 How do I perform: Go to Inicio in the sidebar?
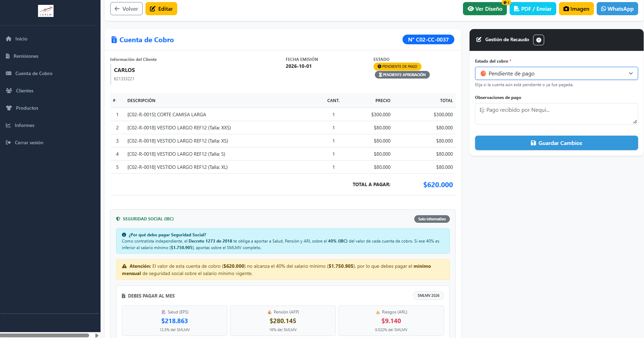pyautogui.click(x=21, y=39)
